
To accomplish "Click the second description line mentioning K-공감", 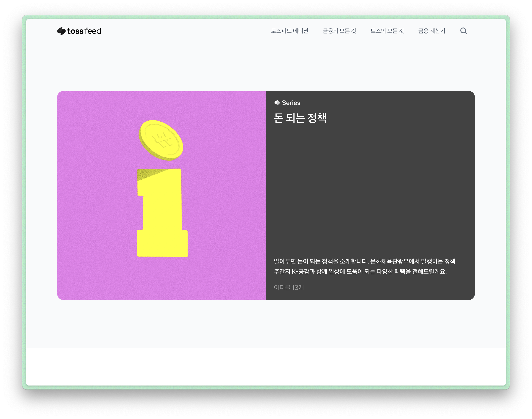I will 360,272.
